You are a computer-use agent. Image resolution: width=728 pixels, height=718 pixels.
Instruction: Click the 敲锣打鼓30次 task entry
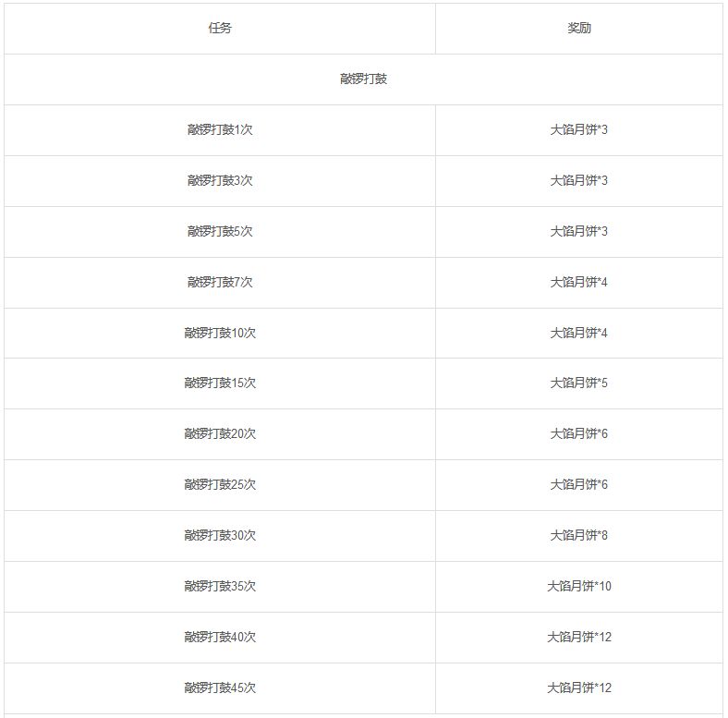(220, 535)
